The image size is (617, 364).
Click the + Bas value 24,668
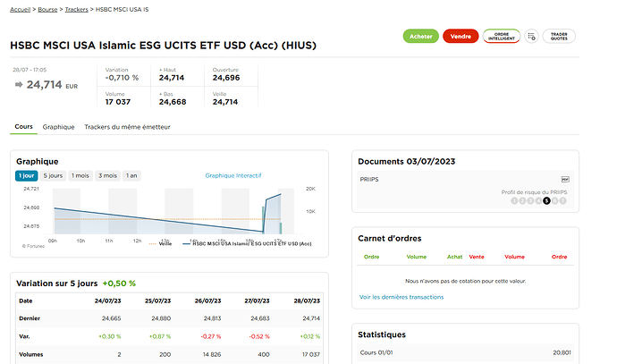(x=173, y=102)
